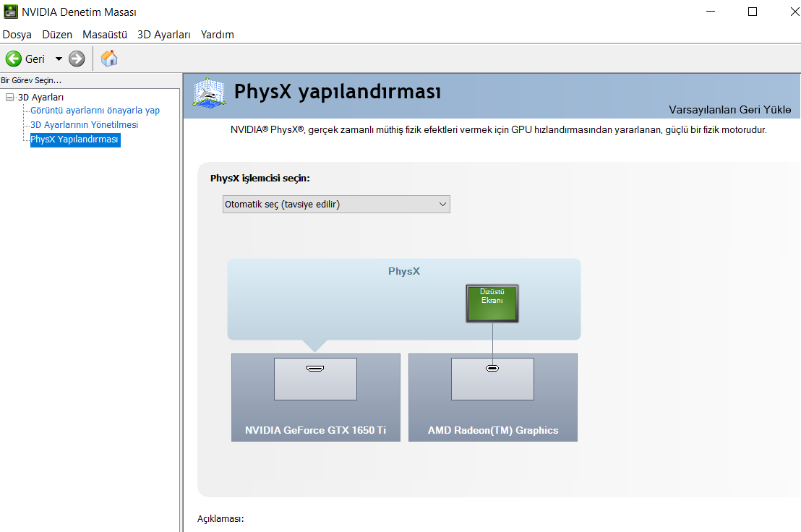Collapse the 3D Ayarları tree node
Image resolution: width=801 pixels, height=532 pixels.
click(9, 97)
